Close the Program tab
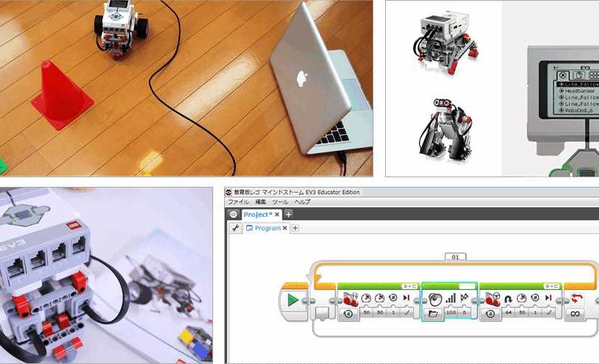Image resolution: width=599 pixels, height=364 pixels. click(285, 228)
